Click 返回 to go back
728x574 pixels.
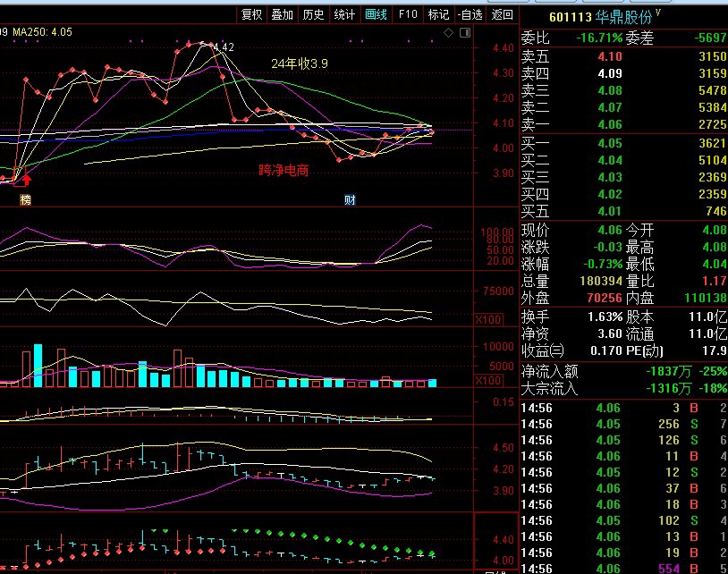(502, 15)
